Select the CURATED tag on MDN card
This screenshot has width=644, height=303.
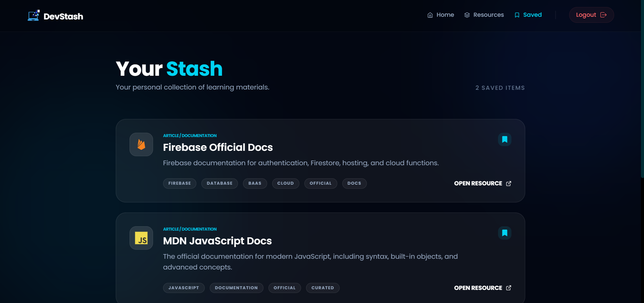[323, 288]
